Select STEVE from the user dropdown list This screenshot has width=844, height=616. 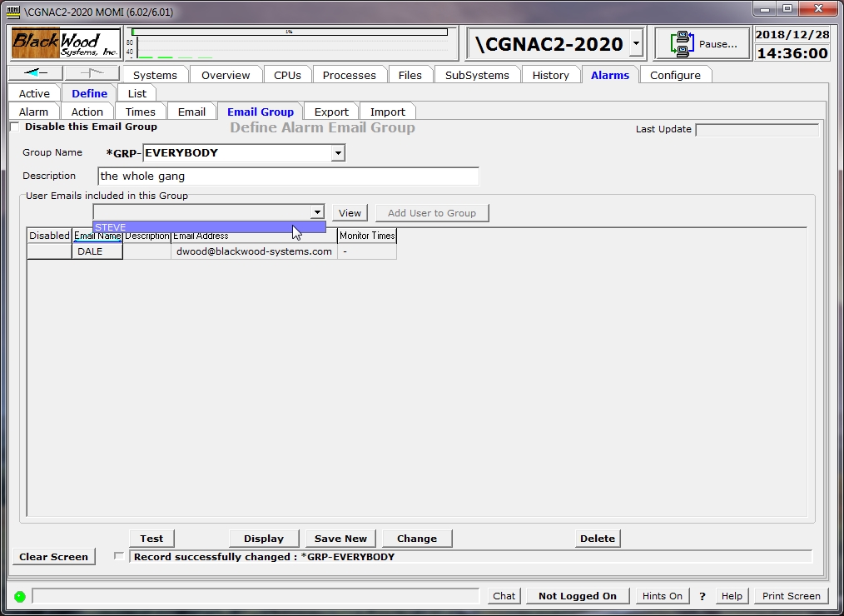(191, 227)
